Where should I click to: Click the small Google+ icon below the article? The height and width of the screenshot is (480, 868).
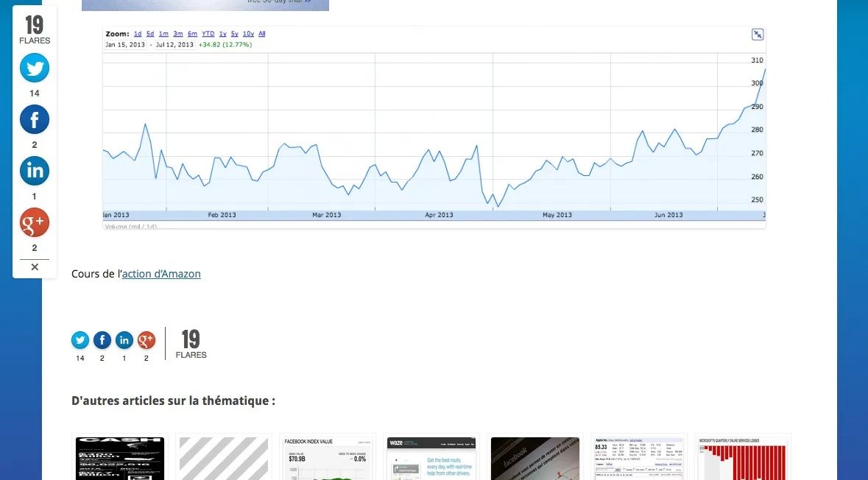147,340
